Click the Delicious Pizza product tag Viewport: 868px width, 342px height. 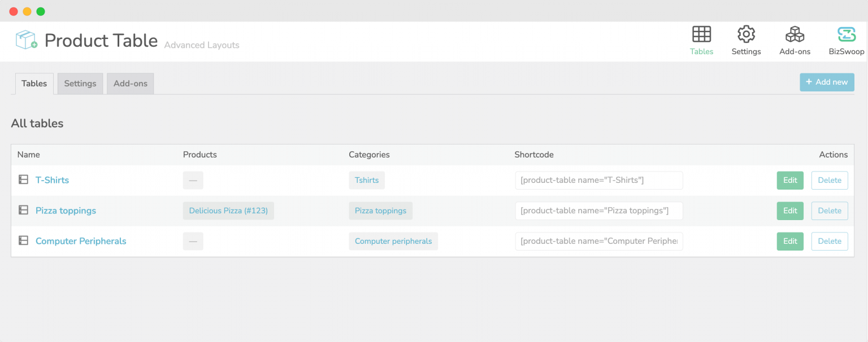pyautogui.click(x=228, y=211)
